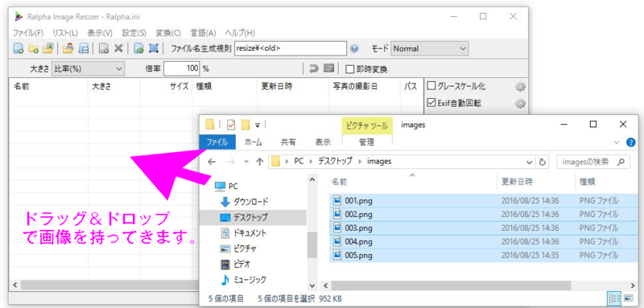This screenshot has height=308, width=644.
Task: Switch to the 表示 ribbon tab in Explorer
Action: 323,142
